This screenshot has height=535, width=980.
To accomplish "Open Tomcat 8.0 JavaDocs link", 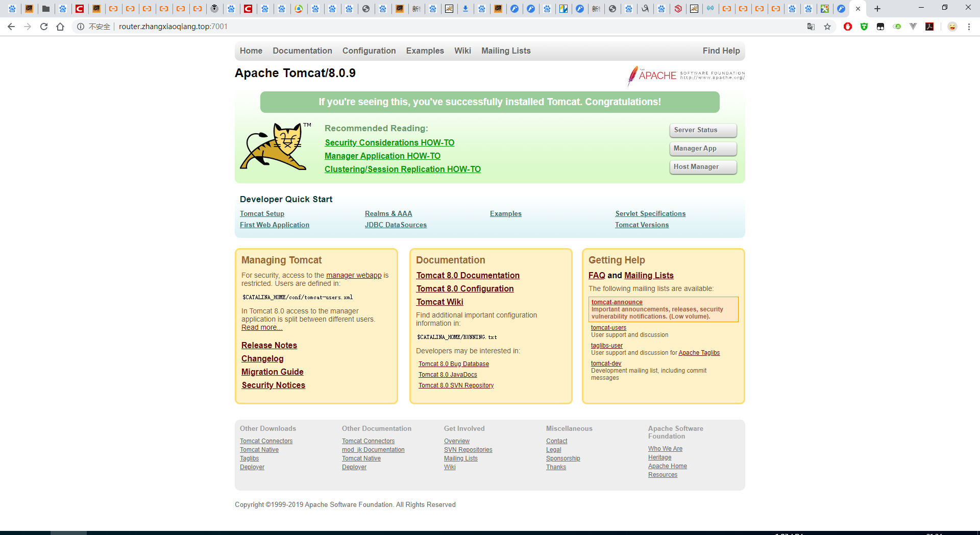I will [x=448, y=375].
